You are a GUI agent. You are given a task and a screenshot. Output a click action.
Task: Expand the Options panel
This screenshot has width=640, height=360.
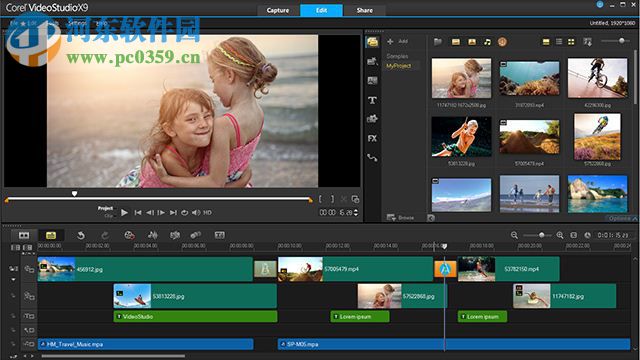click(622, 218)
